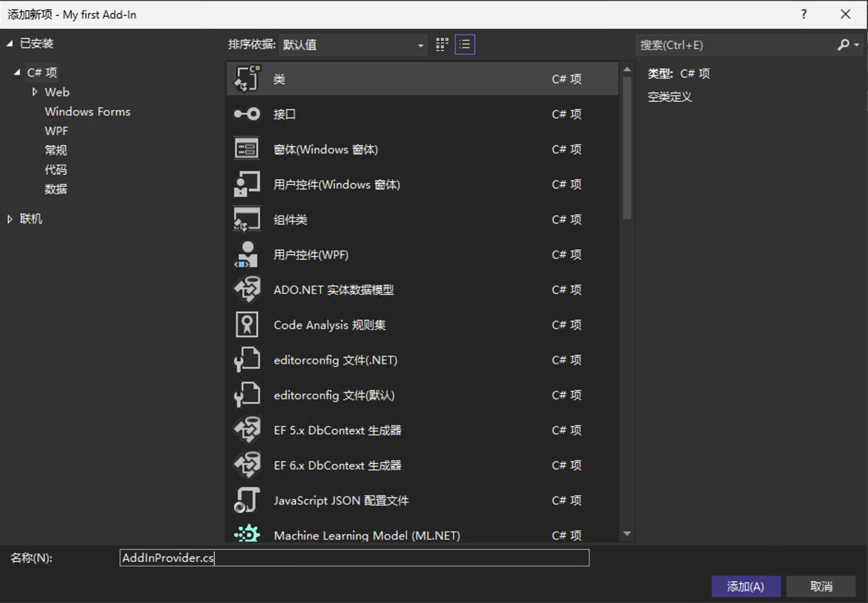
Task: Select the 数据 category
Action: 56,188
